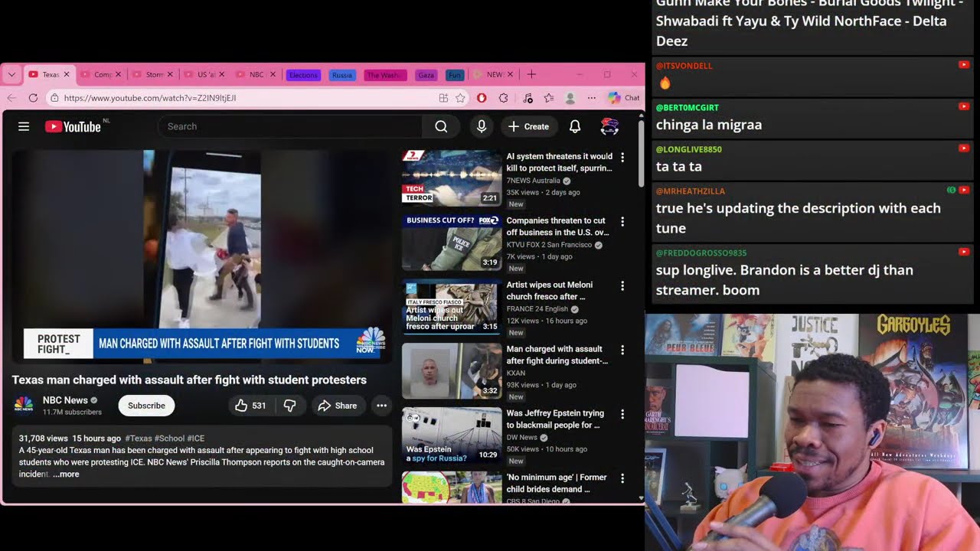Click the Create button on YouTube
The width and height of the screenshot is (980, 551).
pos(528,126)
